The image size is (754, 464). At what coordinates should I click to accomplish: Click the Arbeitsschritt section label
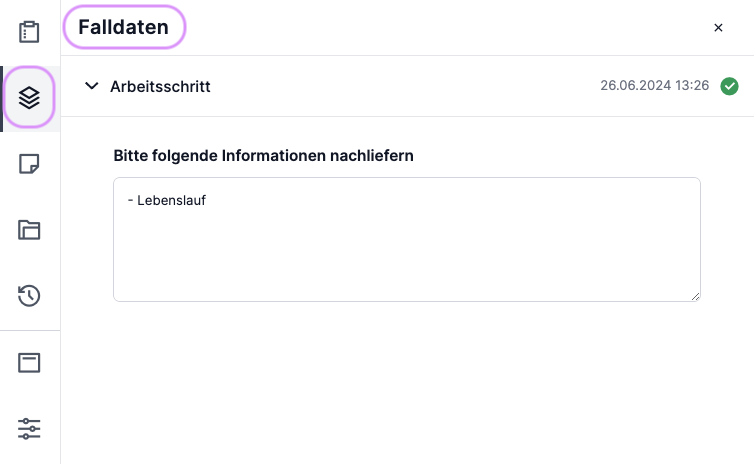(160, 87)
